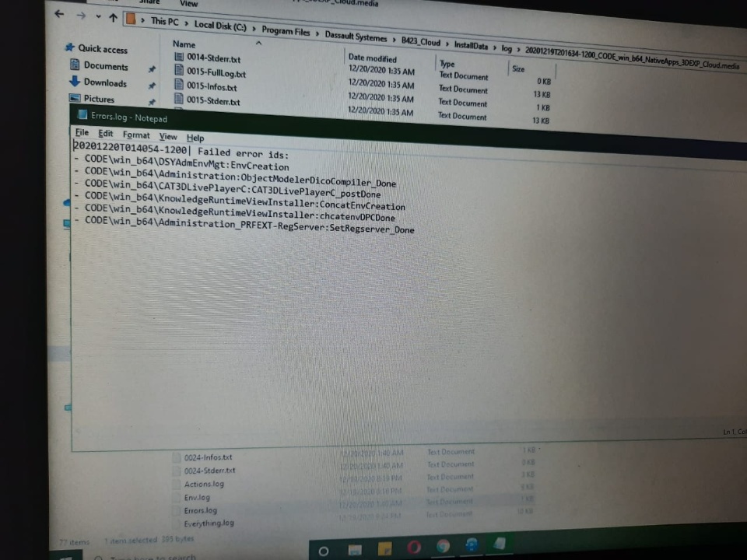Go up one folder level

pos(113,18)
